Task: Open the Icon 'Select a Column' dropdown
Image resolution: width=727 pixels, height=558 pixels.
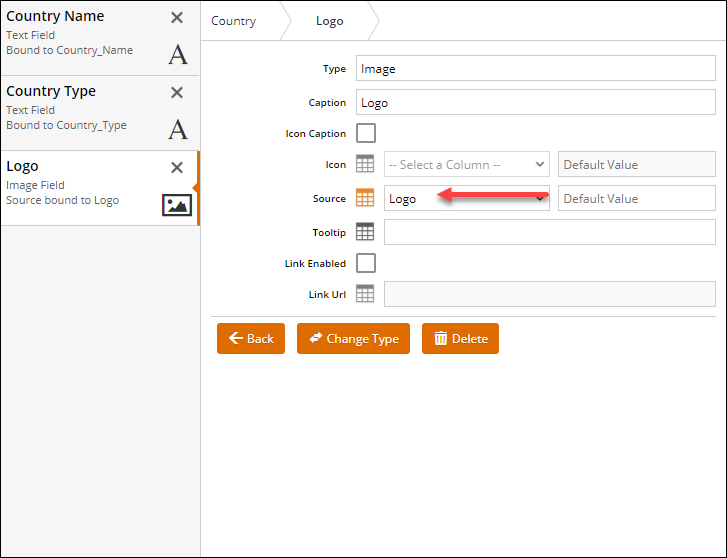Action: point(466,165)
